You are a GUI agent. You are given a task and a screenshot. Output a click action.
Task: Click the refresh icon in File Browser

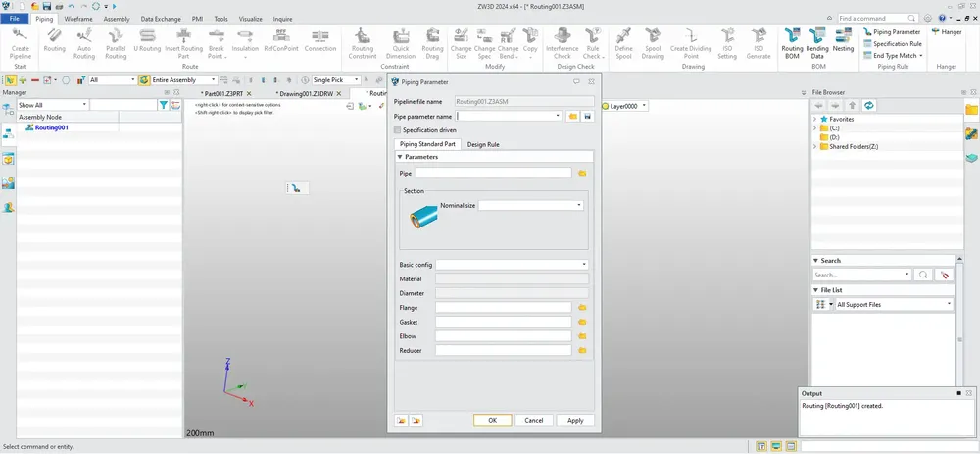click(x=868, y=106)
